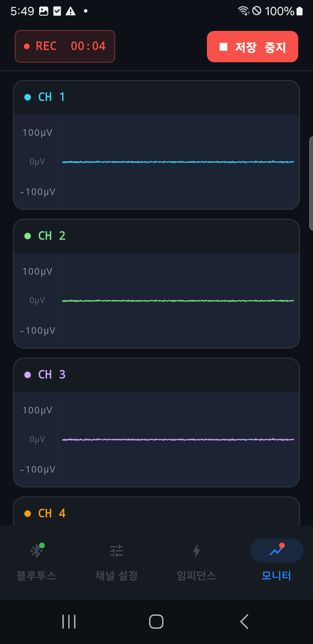This screenshot has width=313, height=644.
Task: Tap the REC 00:04 timer badge
Action: pos(65,46)
